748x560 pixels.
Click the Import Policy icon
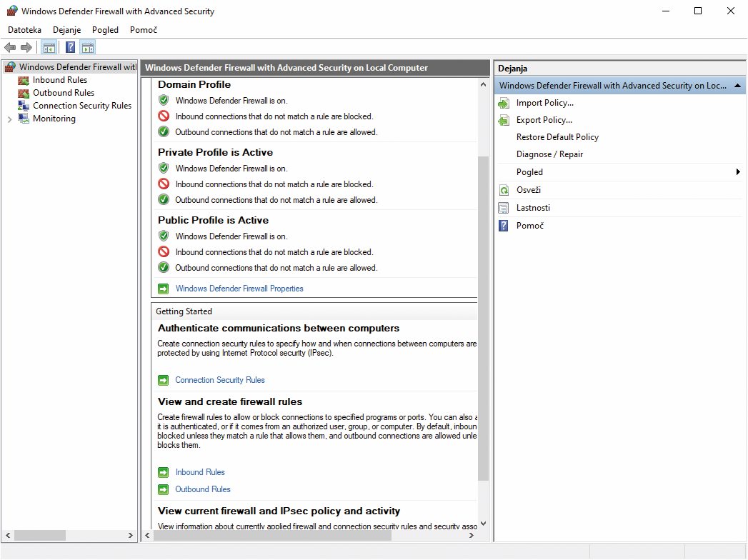tap(504, 103)
